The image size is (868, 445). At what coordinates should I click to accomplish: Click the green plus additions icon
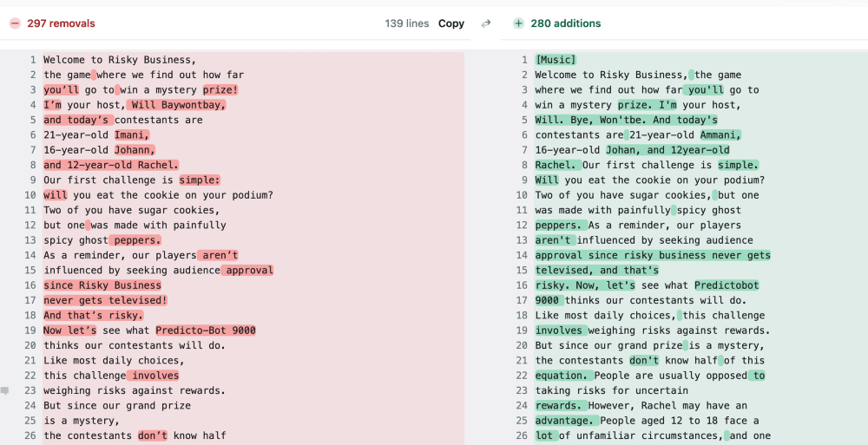518,23
